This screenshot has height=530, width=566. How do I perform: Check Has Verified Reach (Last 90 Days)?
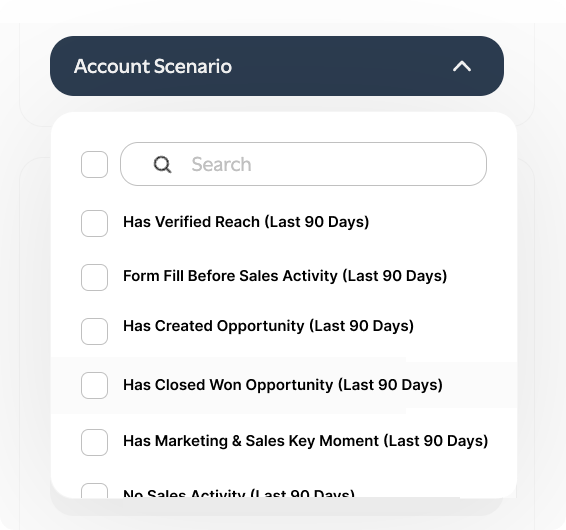[95, 223]
